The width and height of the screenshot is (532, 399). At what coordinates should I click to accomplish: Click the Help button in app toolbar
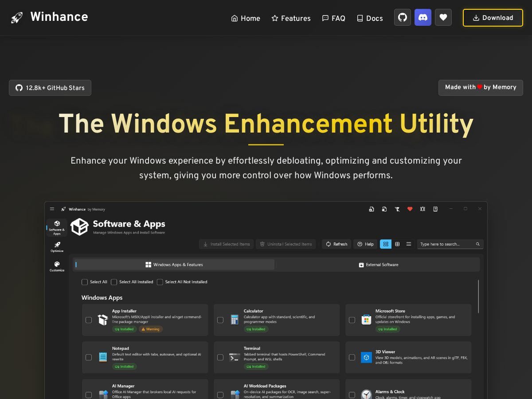pyautogui.click(x=366, y=244)
